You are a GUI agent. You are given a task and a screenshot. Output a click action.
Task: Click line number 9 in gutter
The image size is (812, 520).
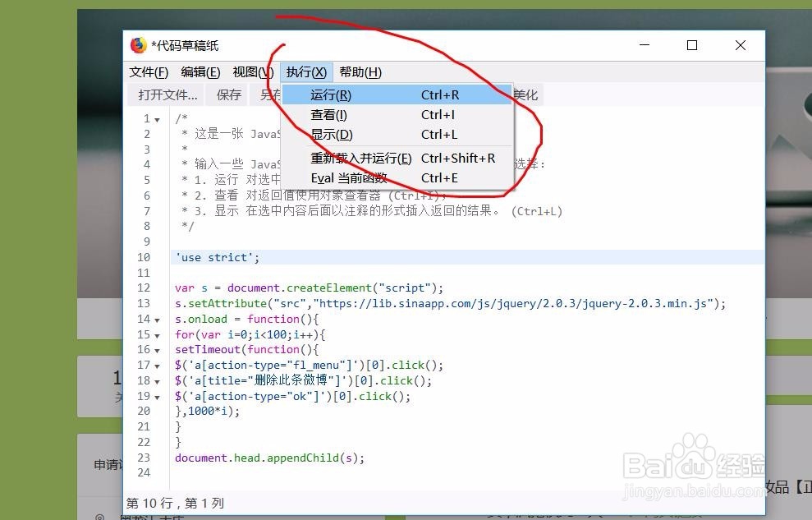coord(147,242)
